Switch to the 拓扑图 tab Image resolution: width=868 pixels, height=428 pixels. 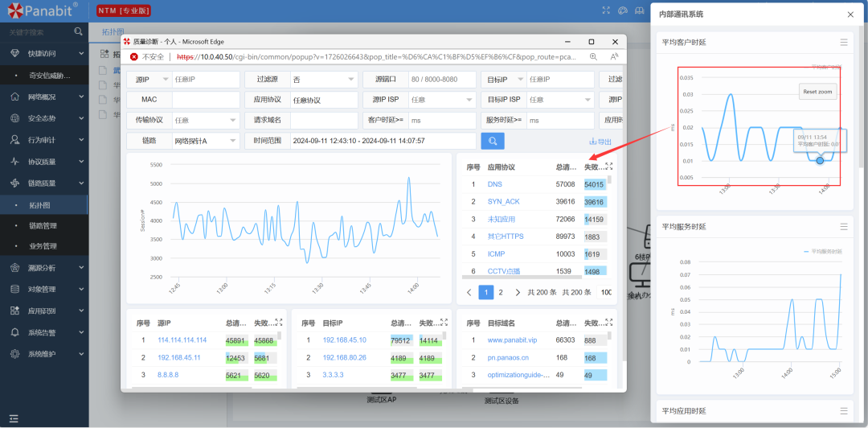point(113,31)
